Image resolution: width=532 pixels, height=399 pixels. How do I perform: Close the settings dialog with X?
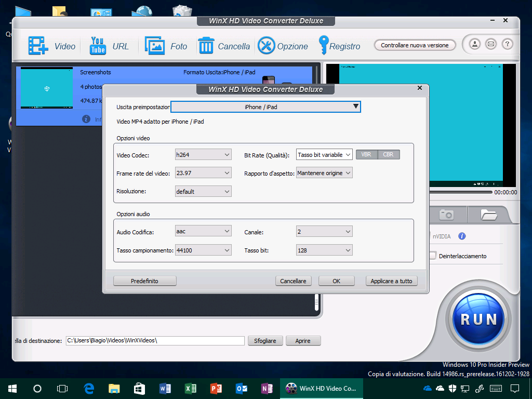[x=420, y=88]
